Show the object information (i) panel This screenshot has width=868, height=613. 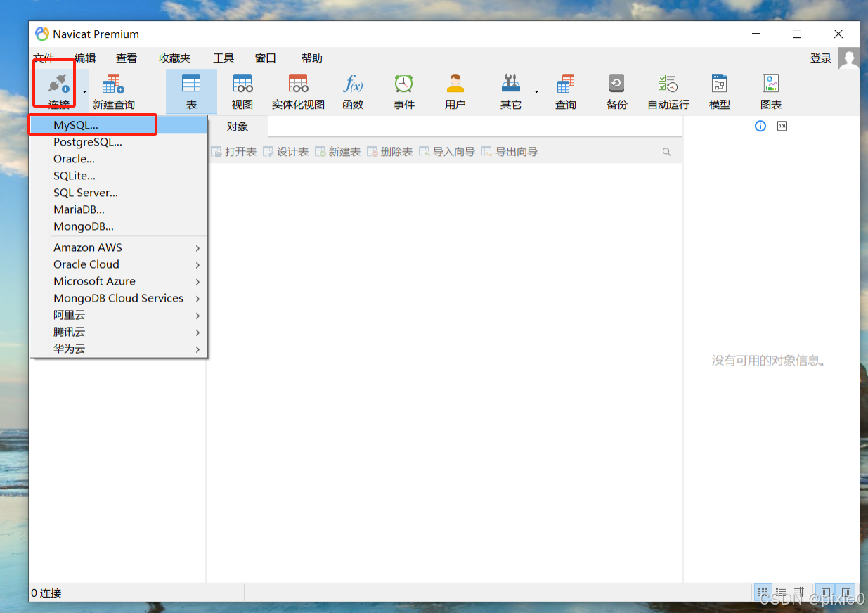[760, 127]
